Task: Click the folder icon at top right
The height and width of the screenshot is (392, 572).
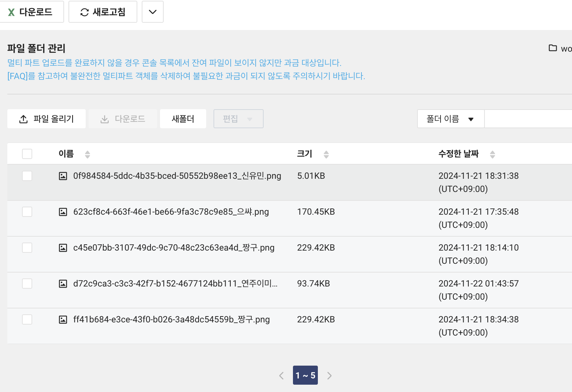Action: (553, 48)
